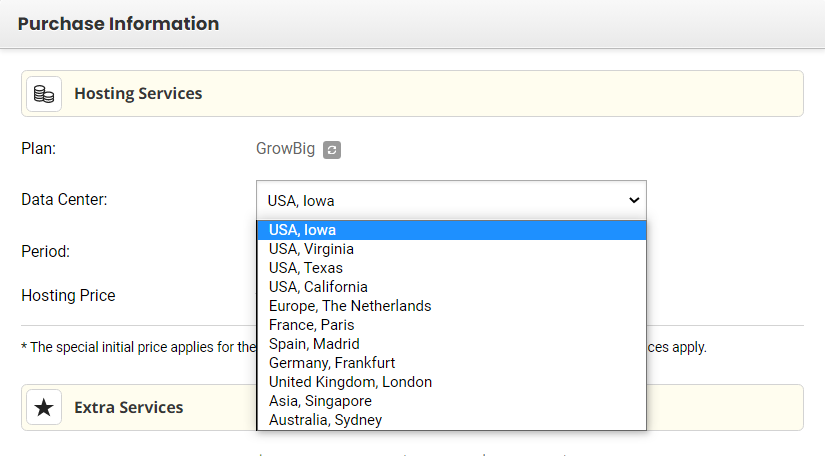Click the change plan refresh icon beside GrowBig
825x456 pixels.
click(331, 150)
